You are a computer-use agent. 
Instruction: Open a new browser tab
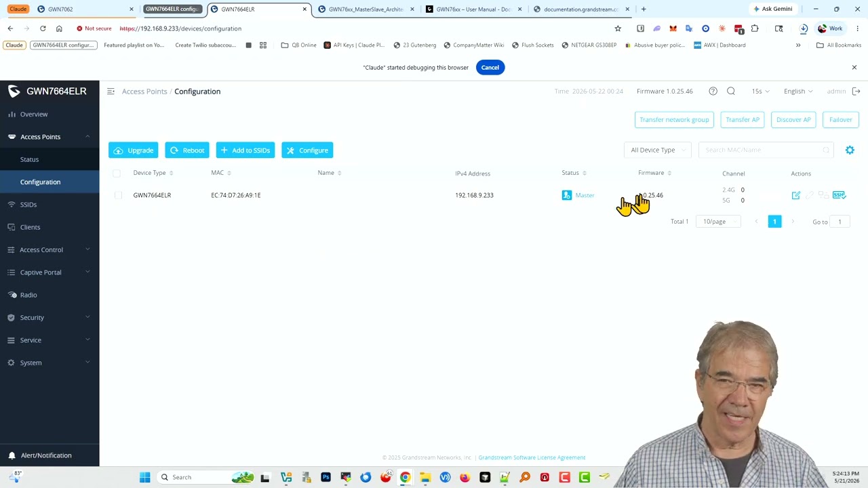[644, 9]
